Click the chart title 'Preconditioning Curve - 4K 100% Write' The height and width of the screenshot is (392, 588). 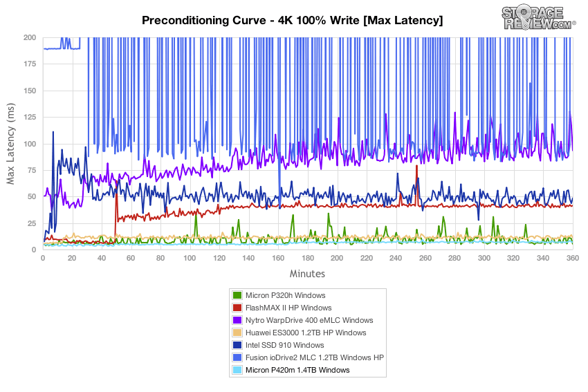pyautogui.click(x=292, y=20)
